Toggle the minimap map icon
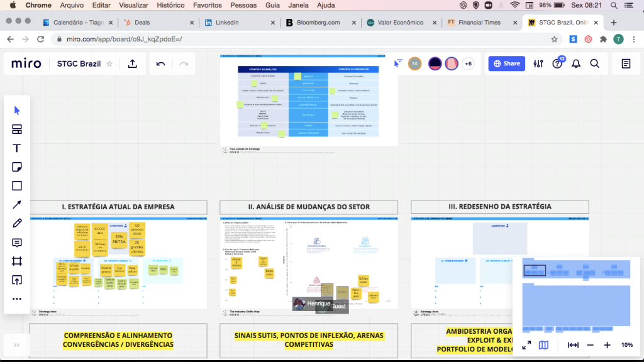Screen dimensions: 644x362 click(543, 345)
